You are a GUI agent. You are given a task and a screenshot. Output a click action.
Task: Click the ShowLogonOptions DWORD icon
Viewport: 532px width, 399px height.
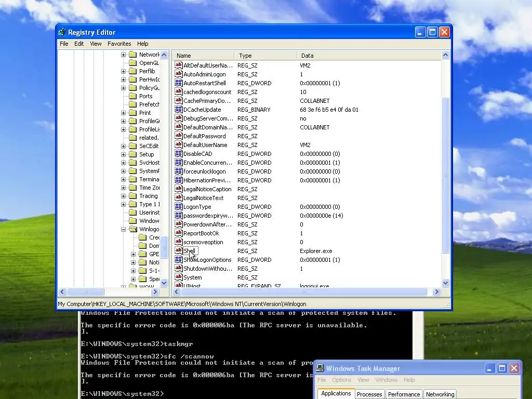point(179,259)
